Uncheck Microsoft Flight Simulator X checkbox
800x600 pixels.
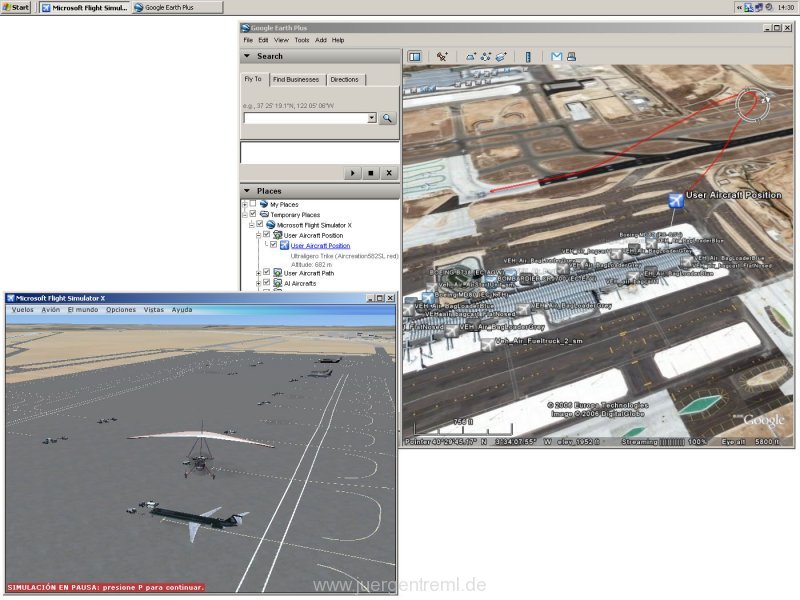[x=259, y=224]
